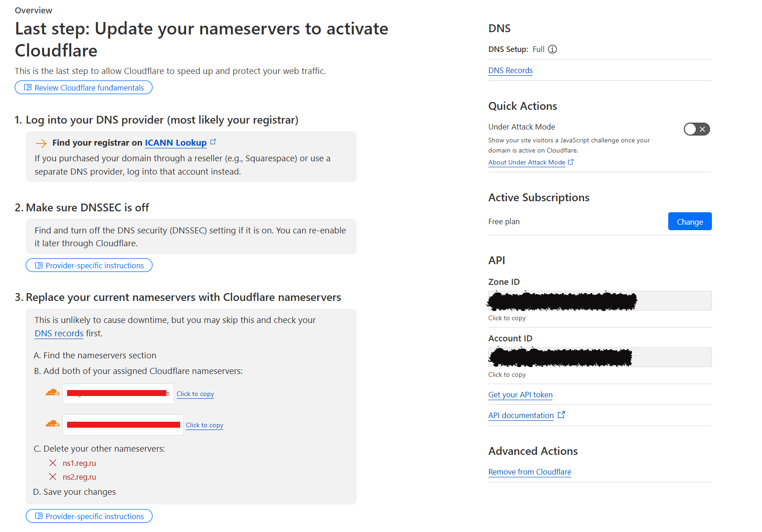Click the ns2.reg.ru nameserver text
This screenshot has height=532, width=762.
click(80, 477)
